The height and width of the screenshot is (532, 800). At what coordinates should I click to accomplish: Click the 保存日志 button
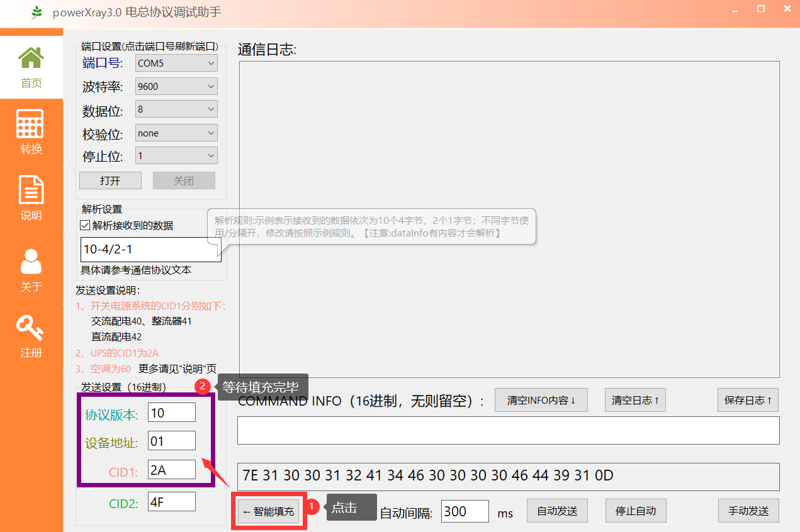pyautogui.click(x=748, y=400)
